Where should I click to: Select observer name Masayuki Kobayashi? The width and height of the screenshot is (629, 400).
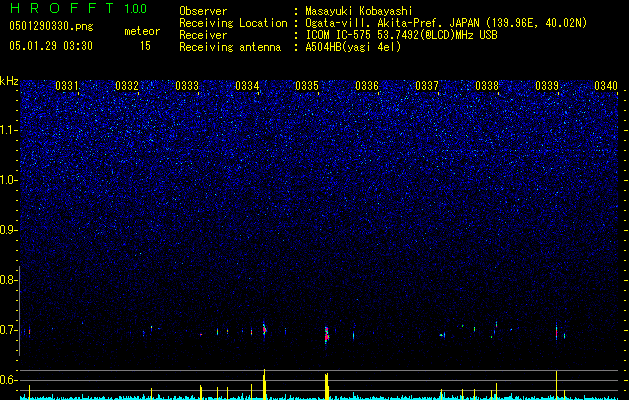click(359, 11)
